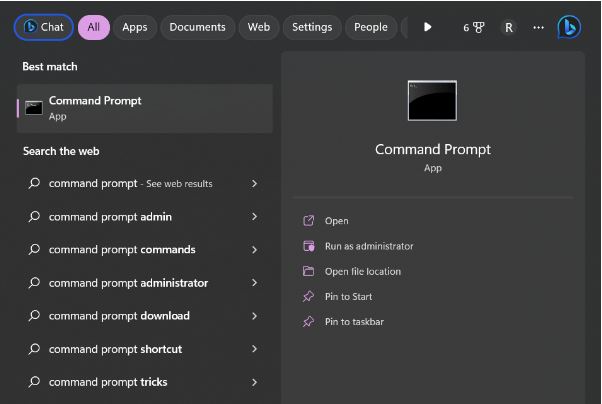Viewport: 602px width, 404px height.
Task: Expand chevron for 'See web results' row
Action: [x=254, y=184]
